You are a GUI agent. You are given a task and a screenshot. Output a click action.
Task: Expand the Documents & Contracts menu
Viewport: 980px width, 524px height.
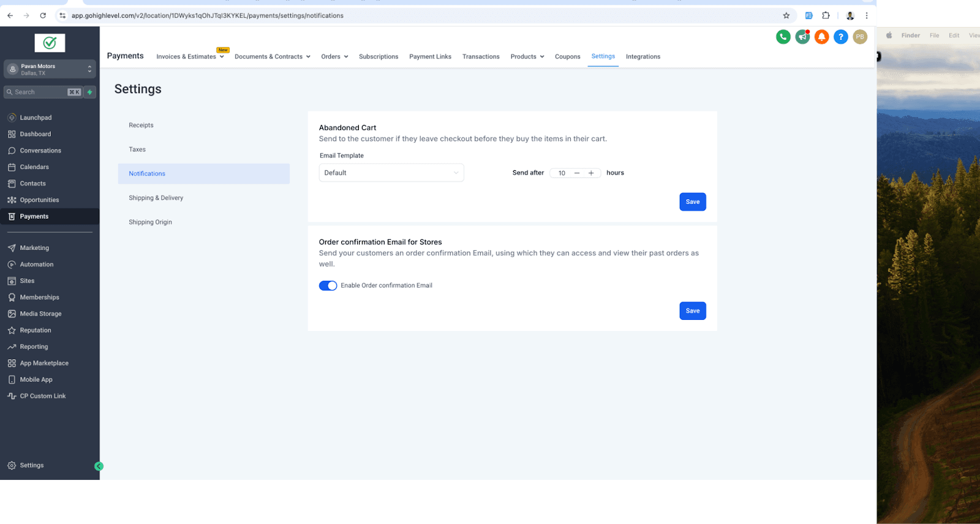click(273, 56)
